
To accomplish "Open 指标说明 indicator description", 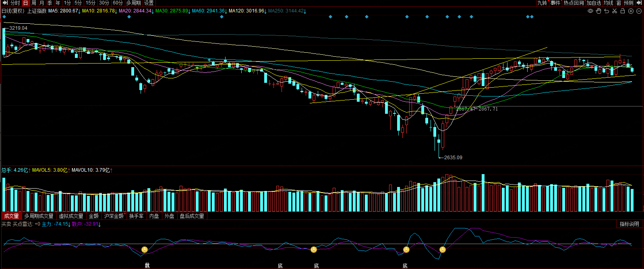I will tap(630, 224).
